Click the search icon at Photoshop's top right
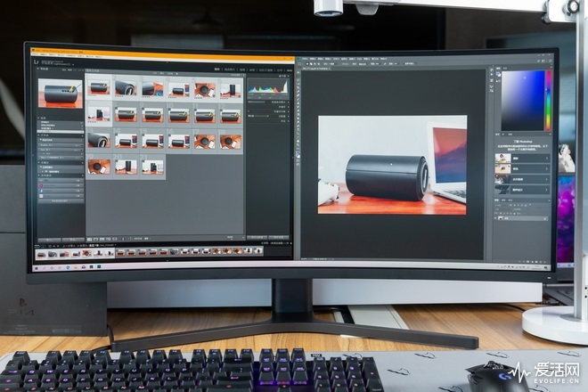Image resolution: width=588 pixels, height=392 pixels. [538, 61]
